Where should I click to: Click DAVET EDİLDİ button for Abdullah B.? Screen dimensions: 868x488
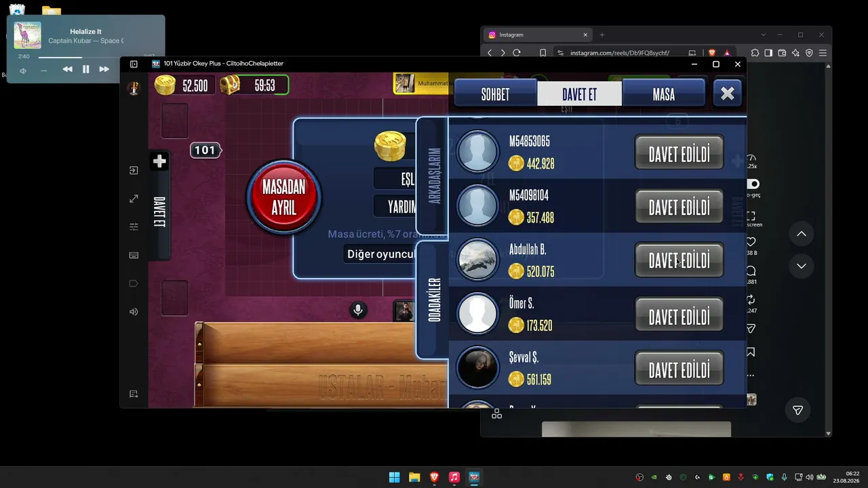[x=679, y=260]
